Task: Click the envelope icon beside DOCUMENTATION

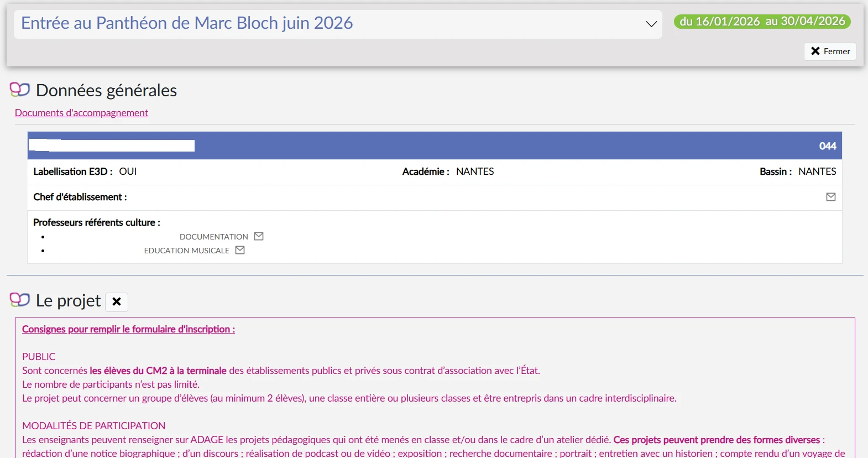Action: [x=258, y=236]
